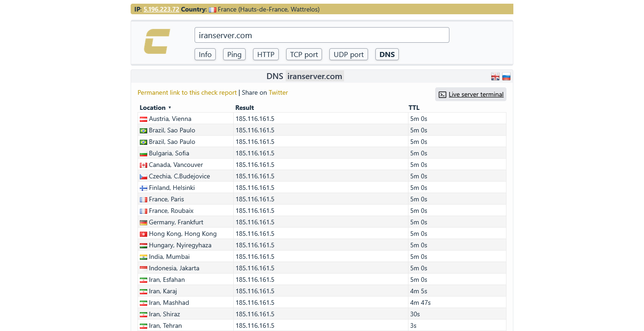Select the Ping check tab

[x=234, y=54]
